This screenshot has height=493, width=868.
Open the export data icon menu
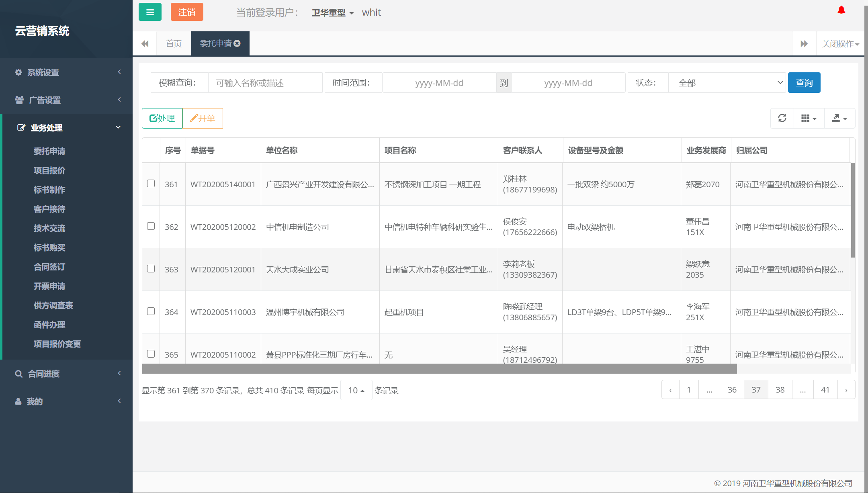839,118
